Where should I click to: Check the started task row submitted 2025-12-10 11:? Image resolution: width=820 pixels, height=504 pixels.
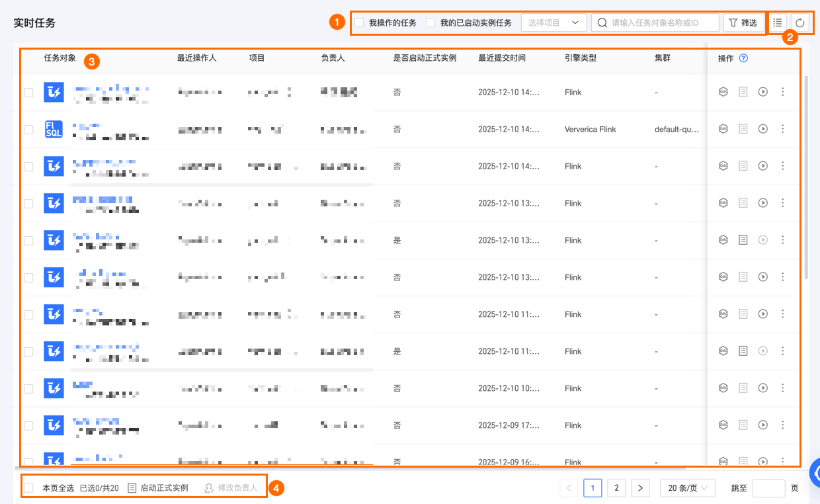coord(28,352)
